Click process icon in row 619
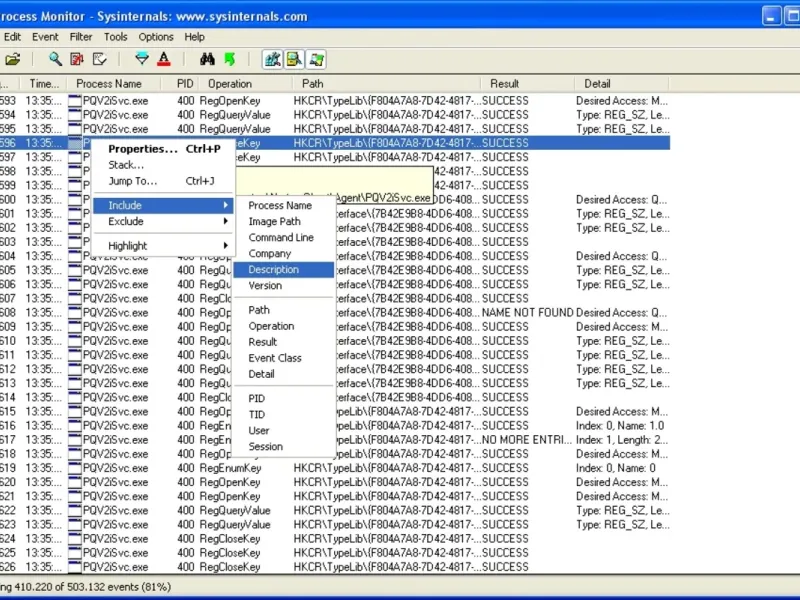 [75, 468]
